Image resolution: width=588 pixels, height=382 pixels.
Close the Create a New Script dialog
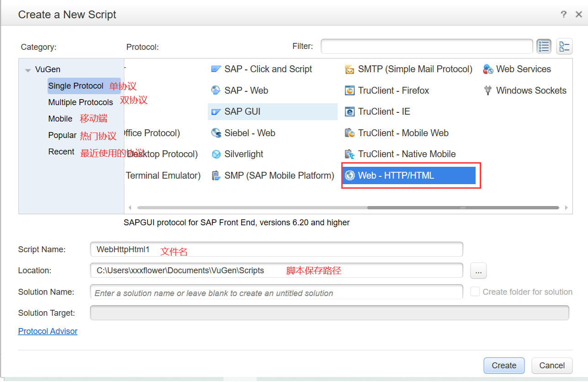[578, 15]
